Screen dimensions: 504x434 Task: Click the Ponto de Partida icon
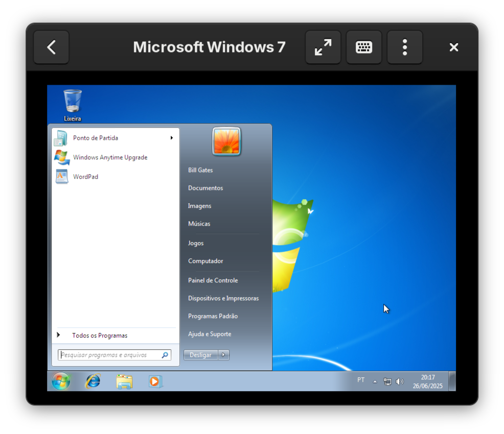61,138
